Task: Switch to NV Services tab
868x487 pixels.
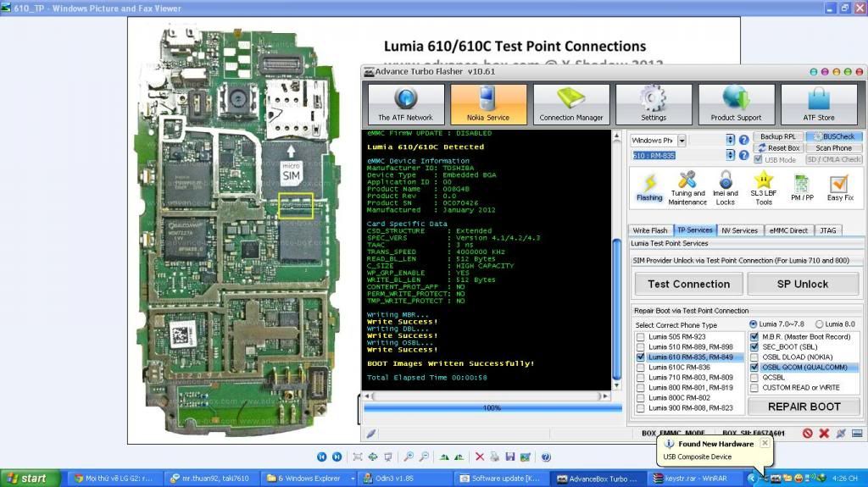Action: (739, 230)
